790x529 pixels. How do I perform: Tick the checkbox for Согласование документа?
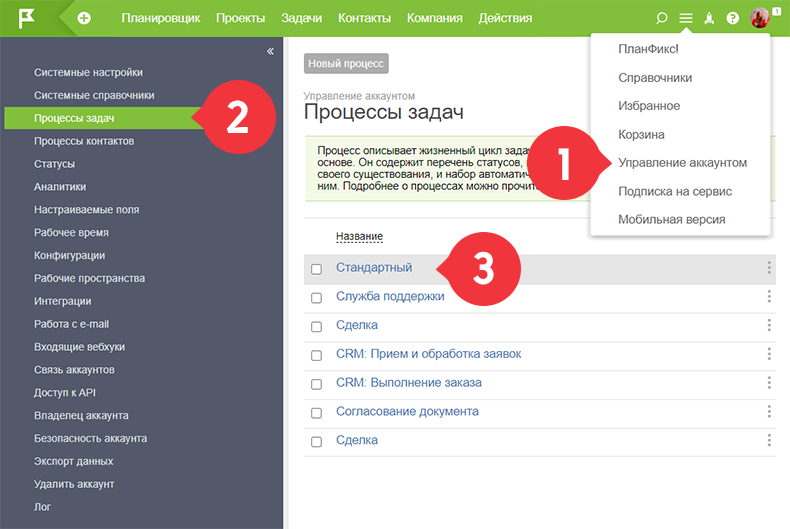(x=316, y=413)
